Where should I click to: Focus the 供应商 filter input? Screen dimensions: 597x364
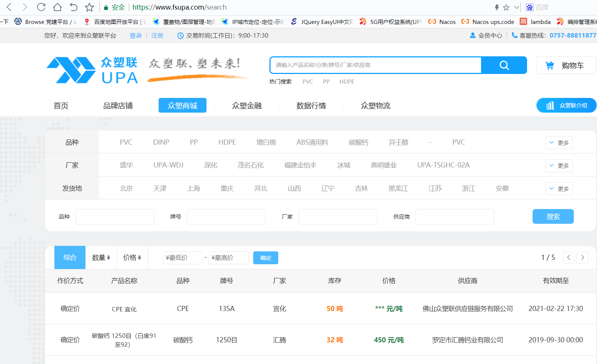point(455,217)
